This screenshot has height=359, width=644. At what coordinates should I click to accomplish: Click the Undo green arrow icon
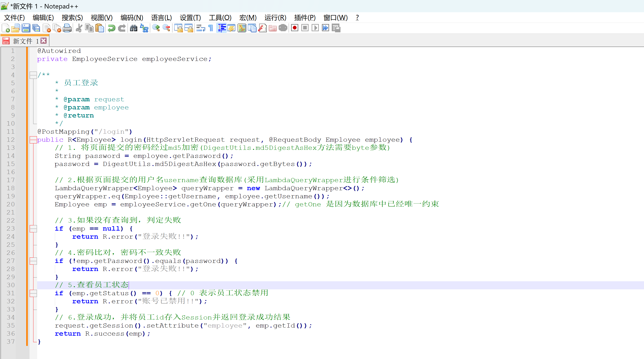pos(111,28)
